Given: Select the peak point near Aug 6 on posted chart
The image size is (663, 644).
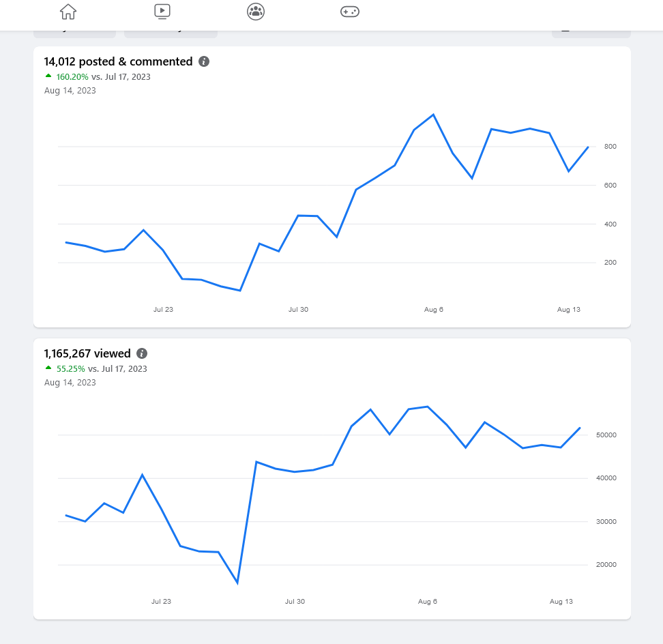Looking at the screenshot, I should (433, 115).
